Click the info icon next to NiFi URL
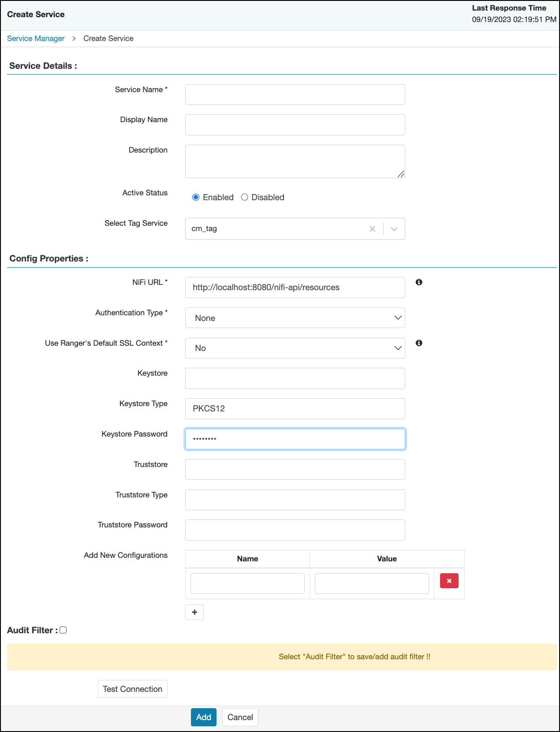Screen dimensions: 560x732 [x=419, y=282]
